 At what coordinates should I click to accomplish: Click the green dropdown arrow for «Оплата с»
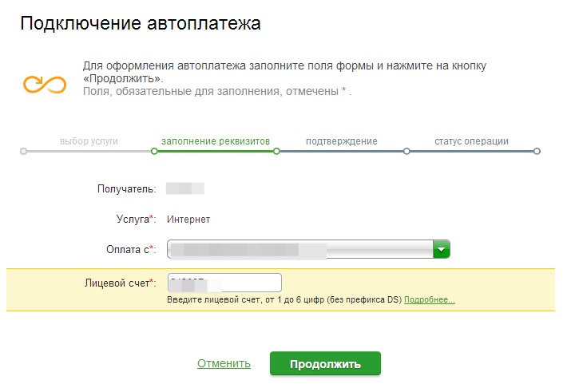click(442, 250)
